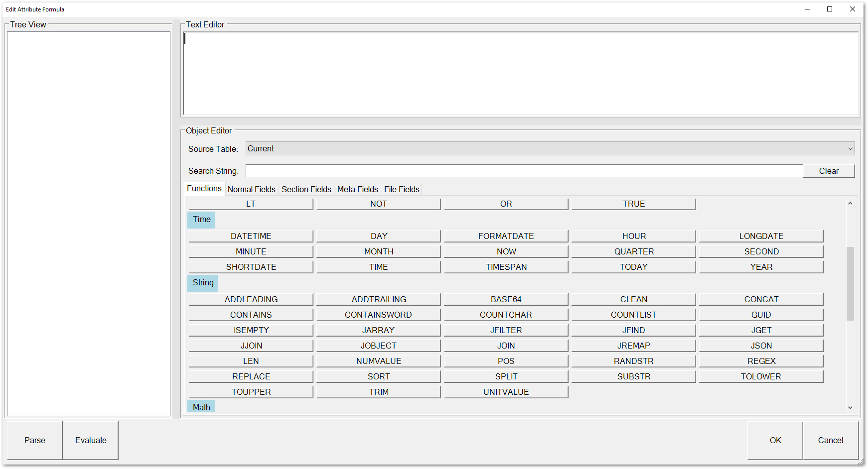The image size is (868, 469).
Task: Insert the TODAY time function
Action: pyautogui.click(x=633, y=267)
